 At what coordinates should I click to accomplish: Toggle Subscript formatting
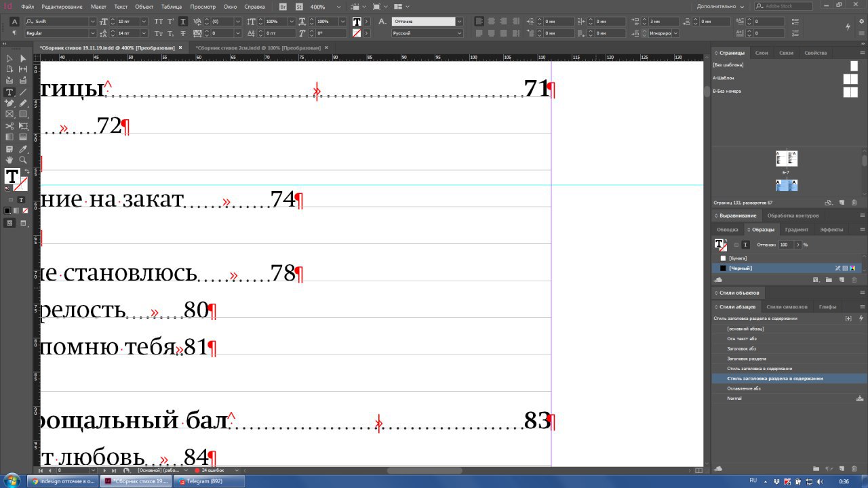171,33
